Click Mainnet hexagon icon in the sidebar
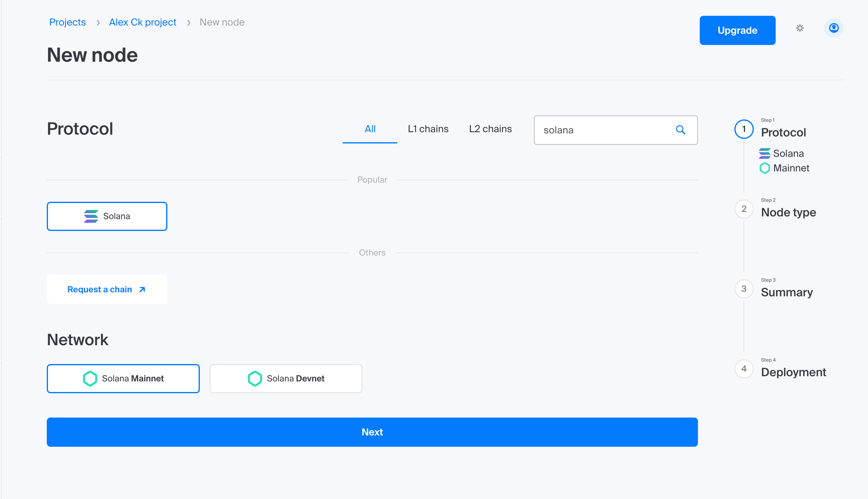 [x=764, y=168]
